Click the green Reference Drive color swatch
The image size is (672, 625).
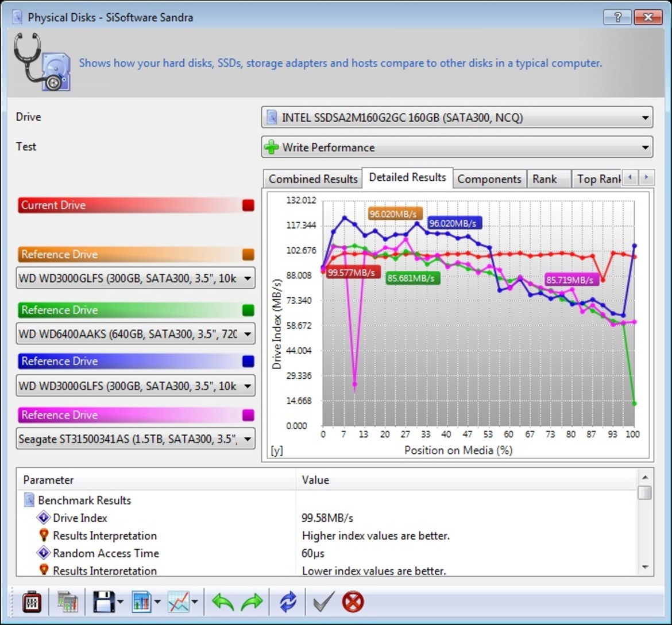248,310
